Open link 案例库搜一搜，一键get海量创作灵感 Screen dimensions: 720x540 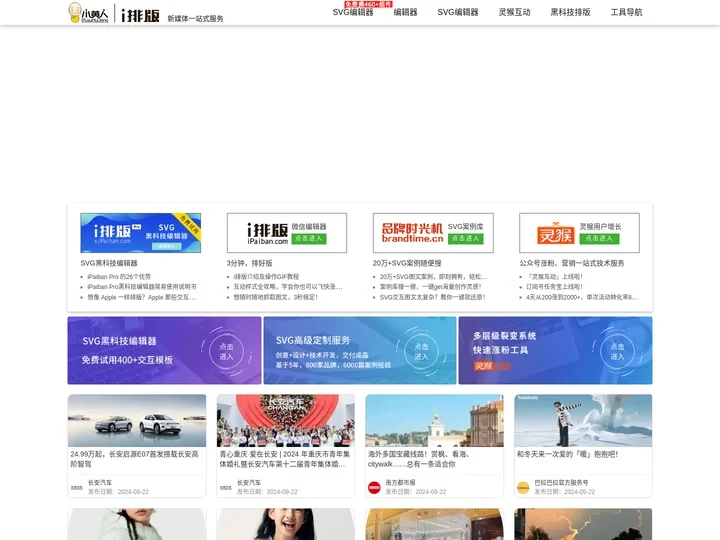coord(431,287)
